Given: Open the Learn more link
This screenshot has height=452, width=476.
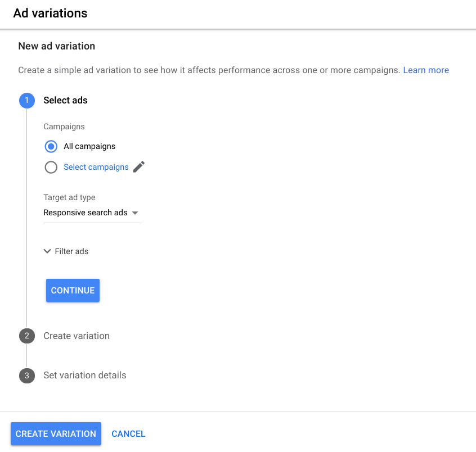Looking at the screenshot, I should [x=426, y=70].
